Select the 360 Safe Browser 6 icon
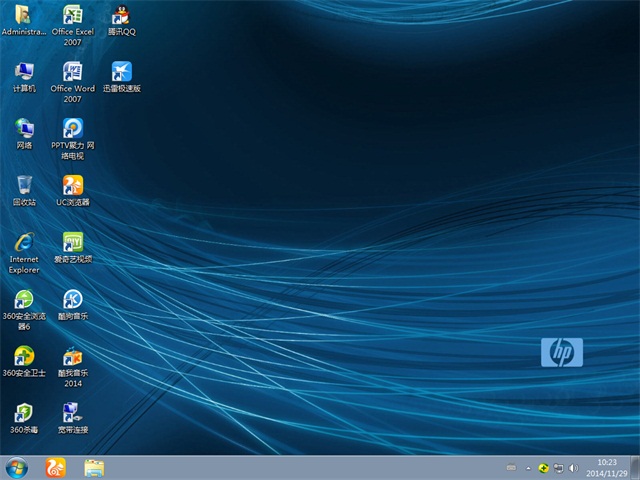The image size is (640, 480). [x=24, y=300]
